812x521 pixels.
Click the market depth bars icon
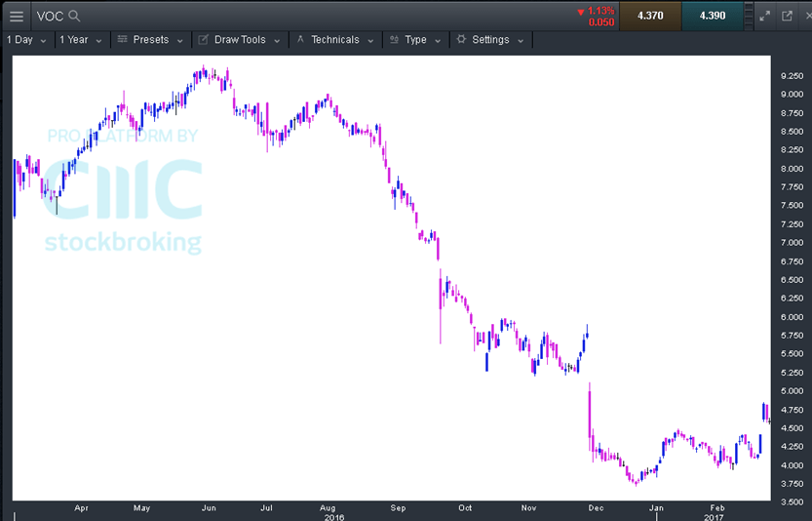749,16
